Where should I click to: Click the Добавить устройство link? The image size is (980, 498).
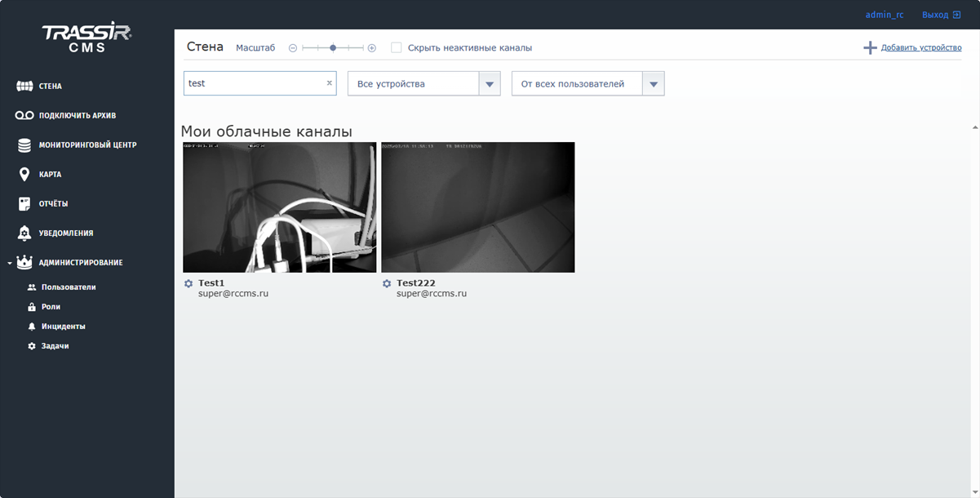[921, 48]
